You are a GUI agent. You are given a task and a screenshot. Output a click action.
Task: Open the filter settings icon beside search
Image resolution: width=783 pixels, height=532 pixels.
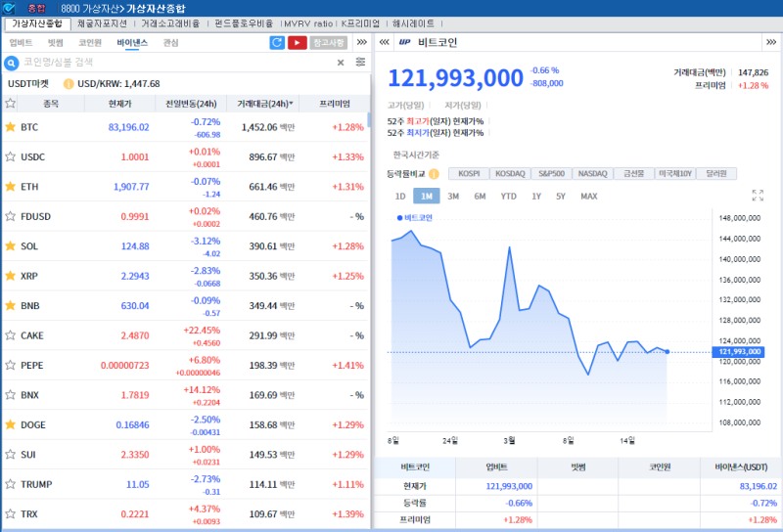(360, 62)
